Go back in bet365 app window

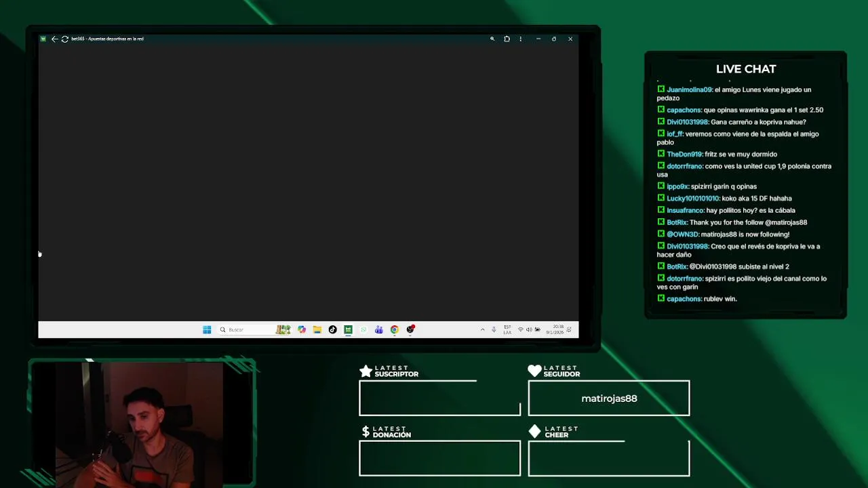[54, 39]
